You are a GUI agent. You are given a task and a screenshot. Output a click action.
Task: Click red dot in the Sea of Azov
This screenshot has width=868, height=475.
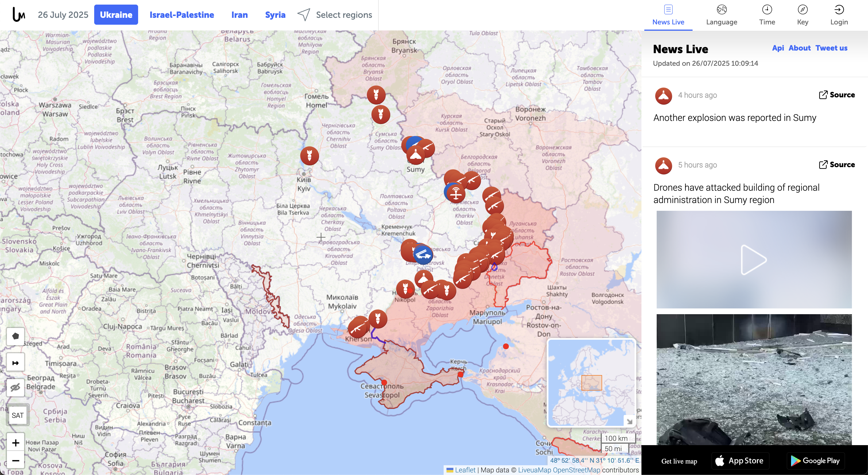(505, 346)
